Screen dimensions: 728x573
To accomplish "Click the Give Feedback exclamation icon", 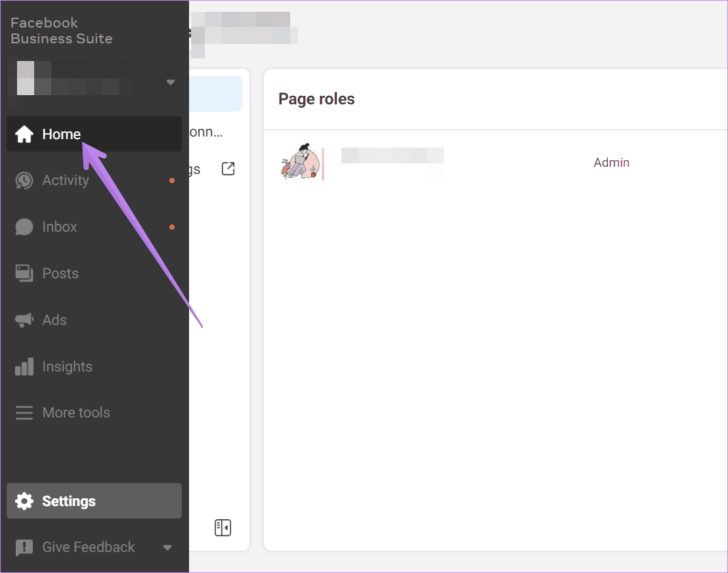I will click(x=24, y=547).
